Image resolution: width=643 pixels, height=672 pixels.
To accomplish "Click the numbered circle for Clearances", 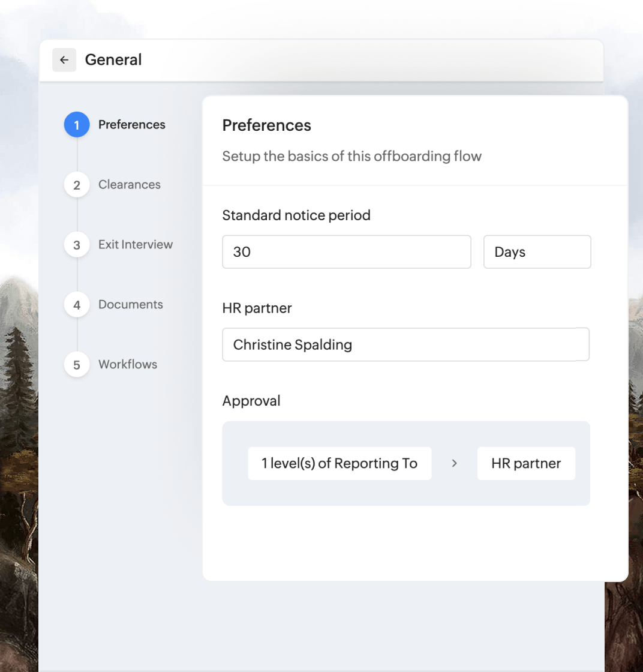I will click(76, 184).
